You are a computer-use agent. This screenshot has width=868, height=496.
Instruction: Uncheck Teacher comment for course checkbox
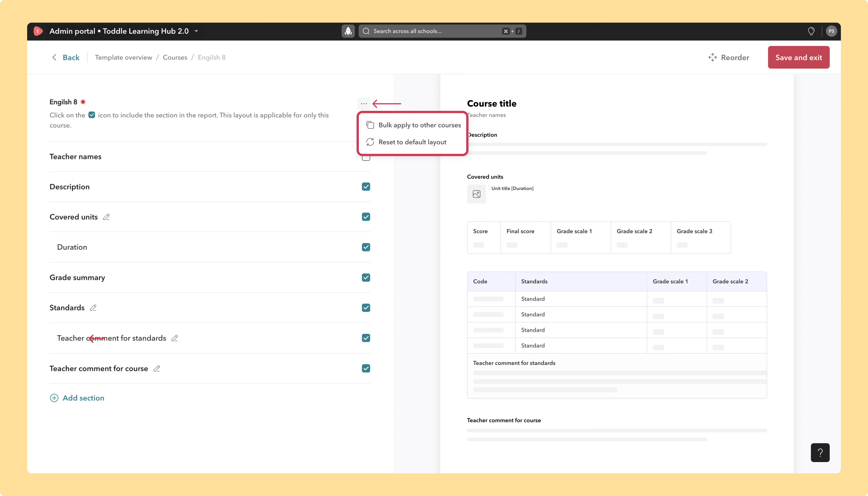tap(366, 368)
